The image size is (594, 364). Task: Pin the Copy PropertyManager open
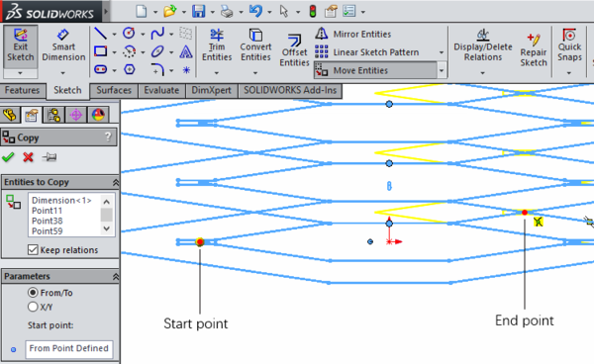click(49, 156)
